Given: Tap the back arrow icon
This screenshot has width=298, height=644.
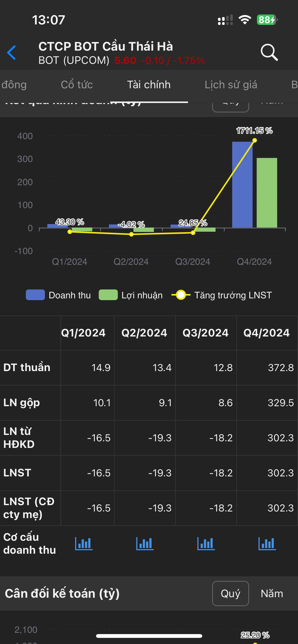Looking at the screenshot, I should 12,53.
